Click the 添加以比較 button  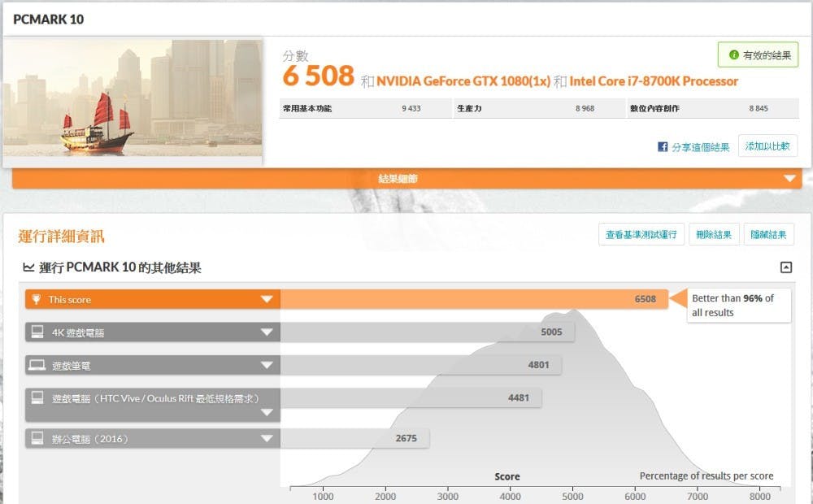[767, 146]
